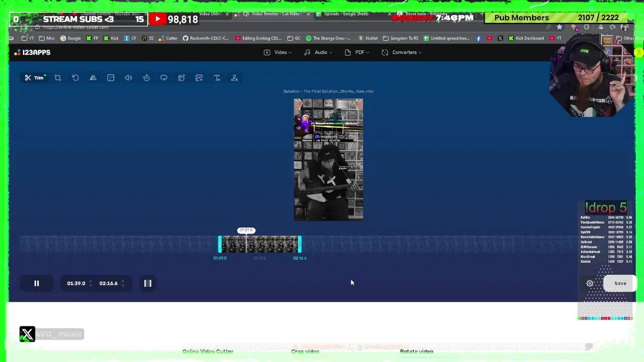Open the YT bookmarks folder
This screenshot has height=362, width=644.
28,38
